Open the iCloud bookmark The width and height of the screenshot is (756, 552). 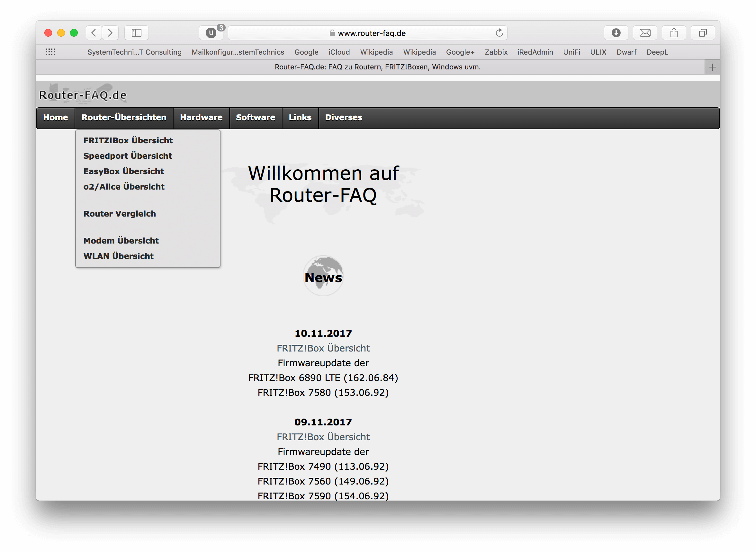[339, 52]
